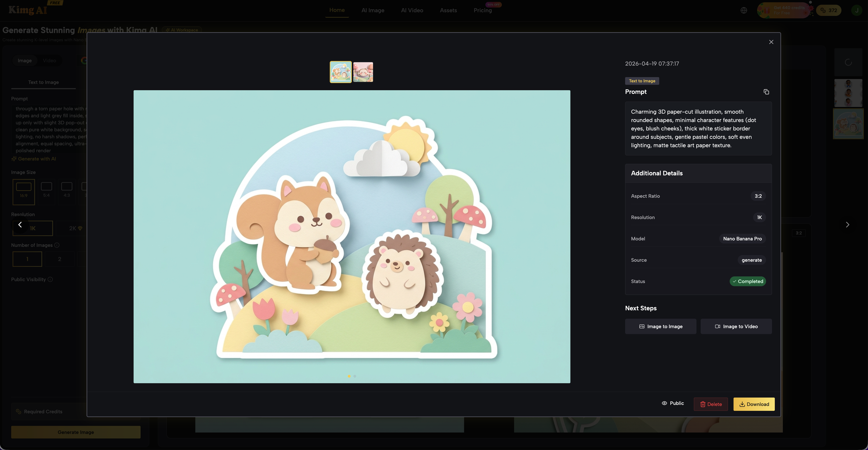868x450 pixels.
Task: Click the Generate Image button
Action: pos(76,432)
